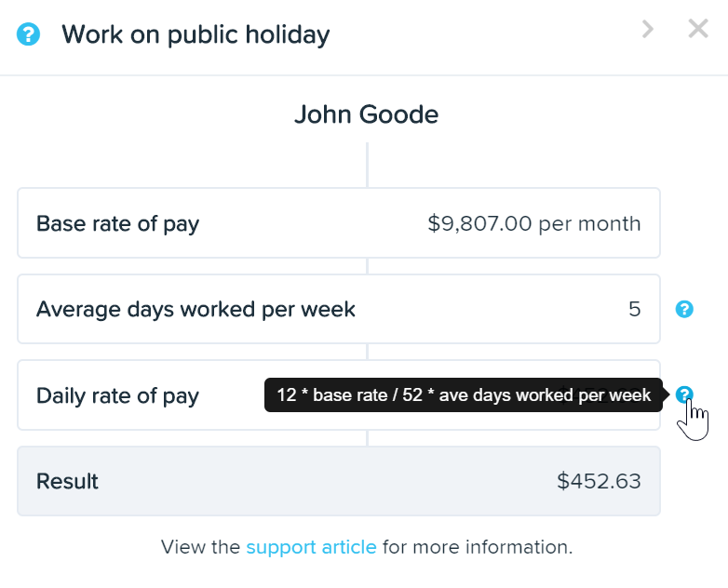The width and height of the screenshot is (728, 588).
Task: Click the black formula tooltip
Action: 464,394
